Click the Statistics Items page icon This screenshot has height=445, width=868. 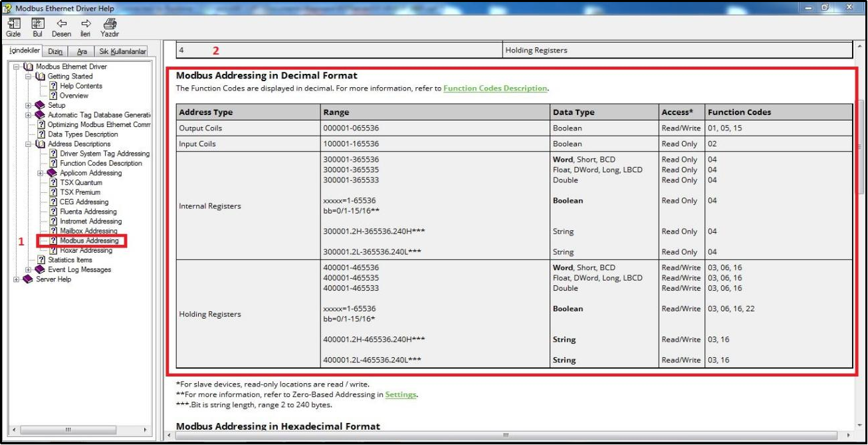pos(41,260)
